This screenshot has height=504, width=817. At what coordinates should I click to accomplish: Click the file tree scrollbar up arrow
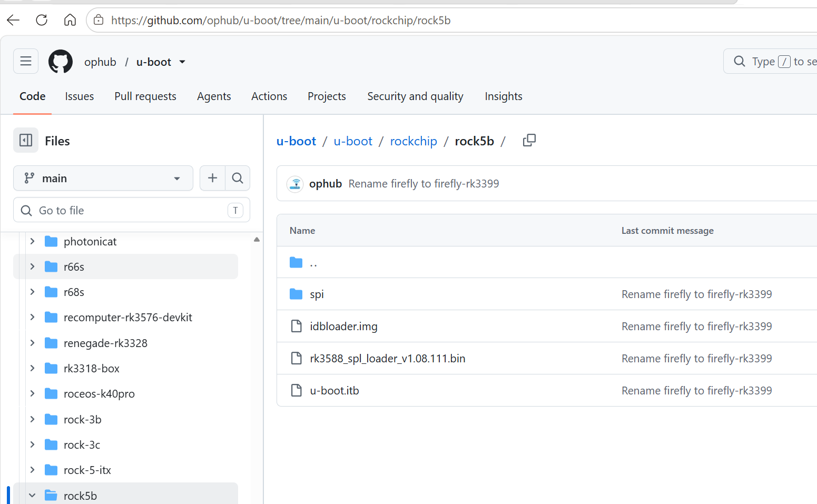[257, 239]
